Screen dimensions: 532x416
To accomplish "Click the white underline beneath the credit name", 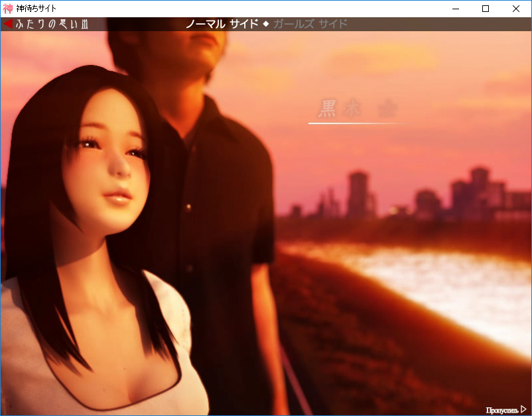I will (355, 123).
